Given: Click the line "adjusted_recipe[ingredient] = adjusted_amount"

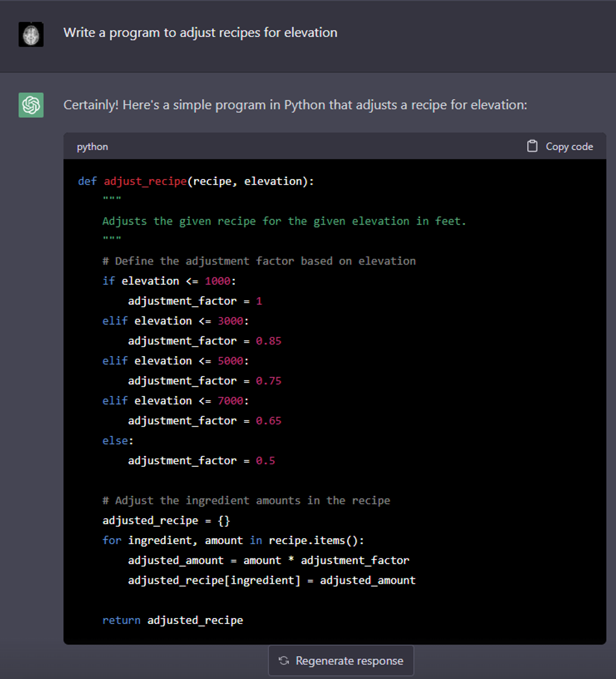Looking at the screenshot, I should pyautogui.click(x=272, y=580).
